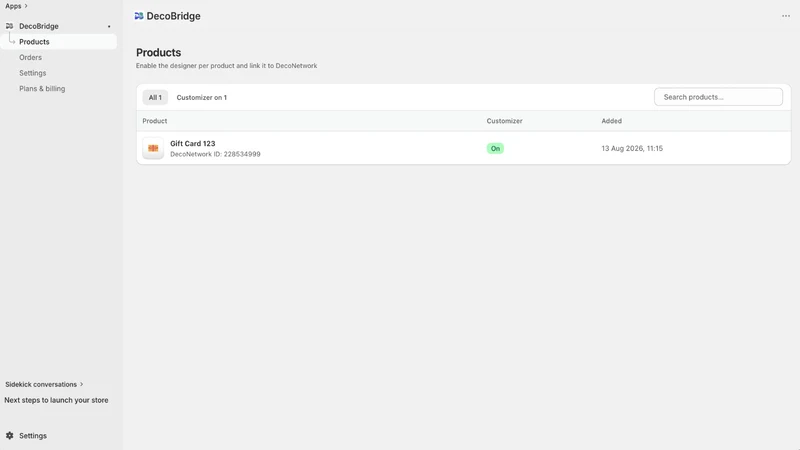Click the DecoBridge logo in page header
The image size is (800, 450).
coord(139,16)
